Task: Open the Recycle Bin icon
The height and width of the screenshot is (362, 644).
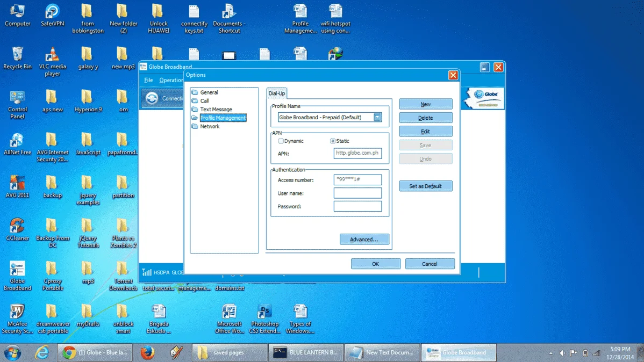Action: tap(17, 58)
